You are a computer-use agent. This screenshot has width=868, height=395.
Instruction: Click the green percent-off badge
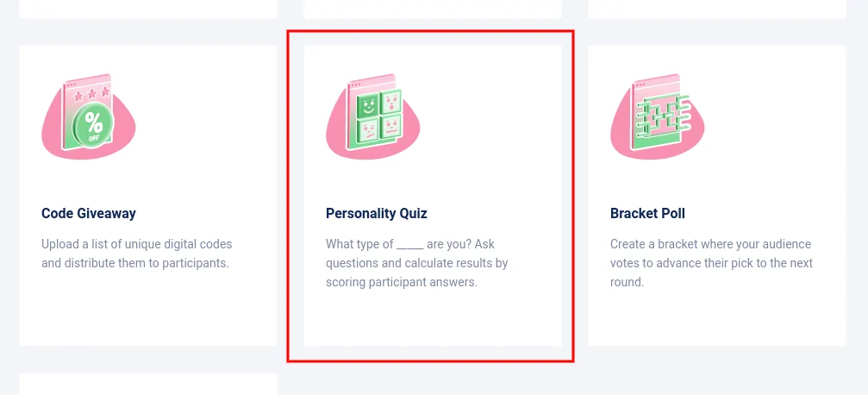click(x=94, y=126)
